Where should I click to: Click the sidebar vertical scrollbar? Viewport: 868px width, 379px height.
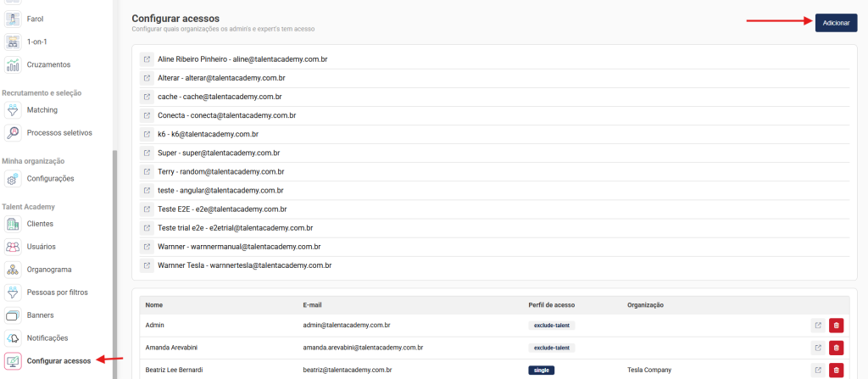[x=114, y=254]
